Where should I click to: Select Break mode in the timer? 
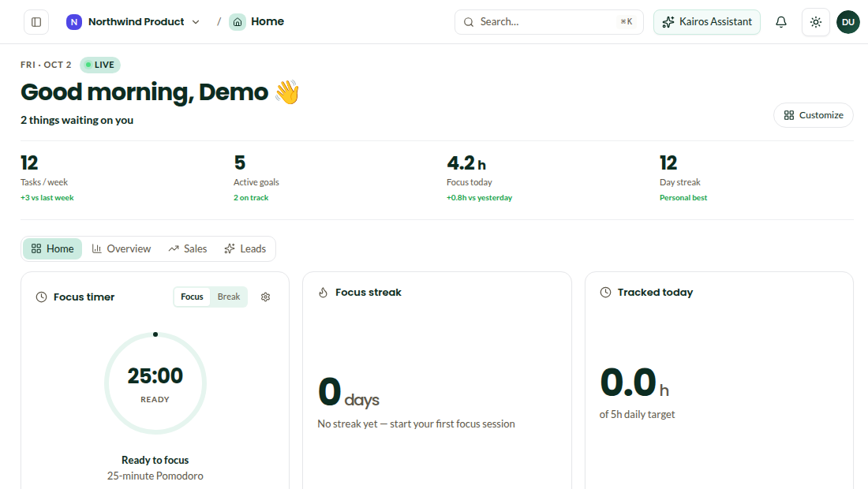229,297
